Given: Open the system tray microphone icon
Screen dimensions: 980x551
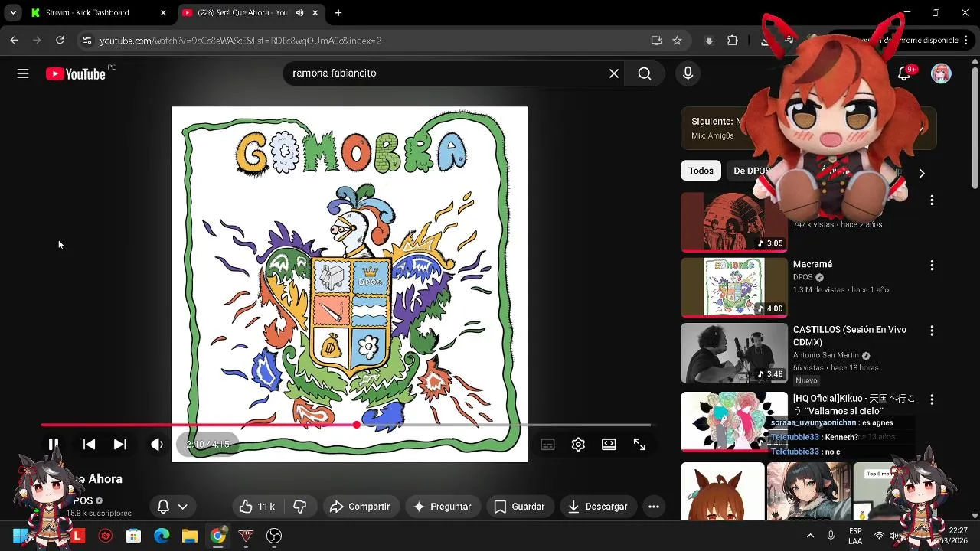Looking at the screenshot, I should point(831,536).
